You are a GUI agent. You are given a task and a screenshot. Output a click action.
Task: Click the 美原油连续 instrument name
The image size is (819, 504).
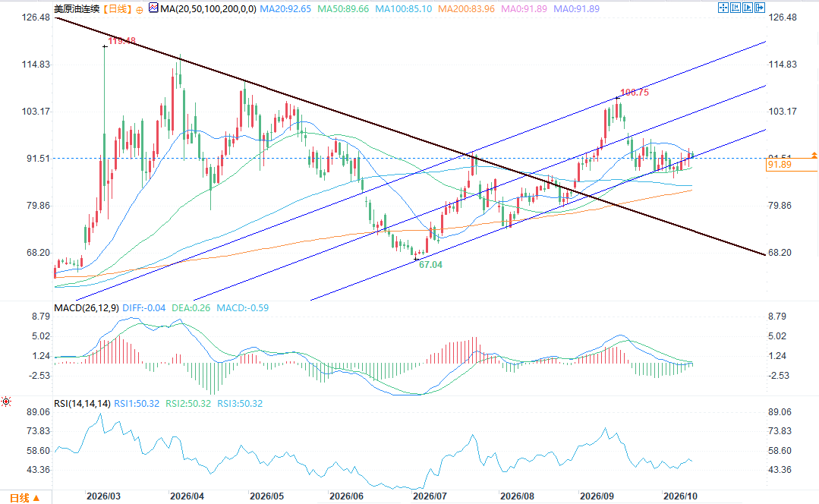tap(76, 9)
